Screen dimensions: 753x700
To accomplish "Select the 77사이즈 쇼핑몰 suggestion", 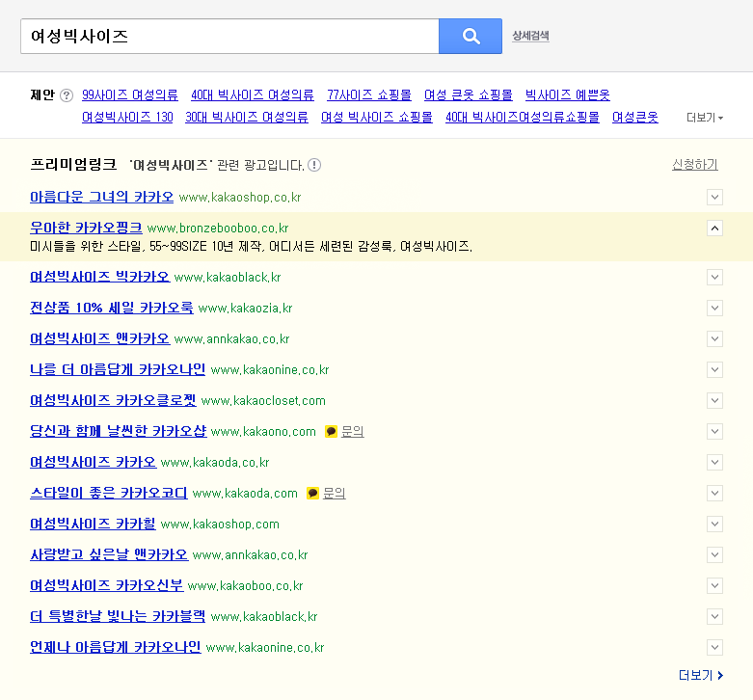I will (x=369, y=95).
